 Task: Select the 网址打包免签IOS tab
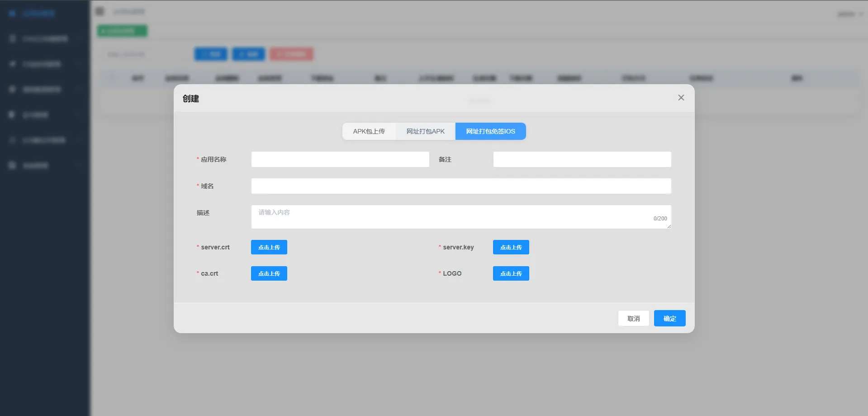[490, 131]
